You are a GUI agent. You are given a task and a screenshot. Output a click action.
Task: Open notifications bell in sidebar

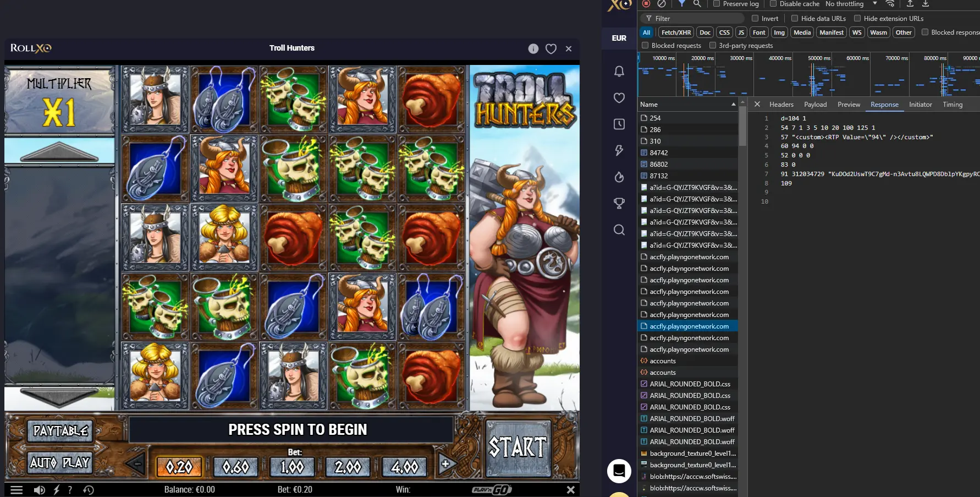pos(619,71)
